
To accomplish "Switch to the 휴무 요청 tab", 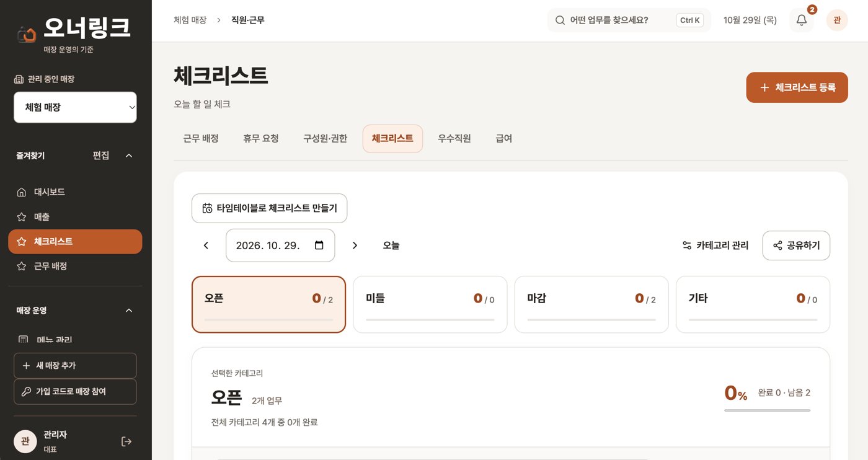I will pyautogui.click(x=261, y=138).
